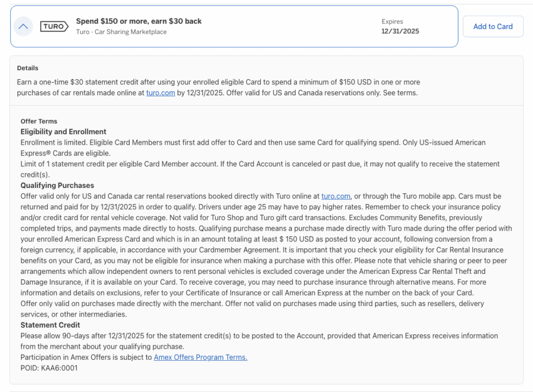The width and height of the screenshot is (533, 392).
Task: Open the Amex Offers Program Terms link
Action: 200,357
